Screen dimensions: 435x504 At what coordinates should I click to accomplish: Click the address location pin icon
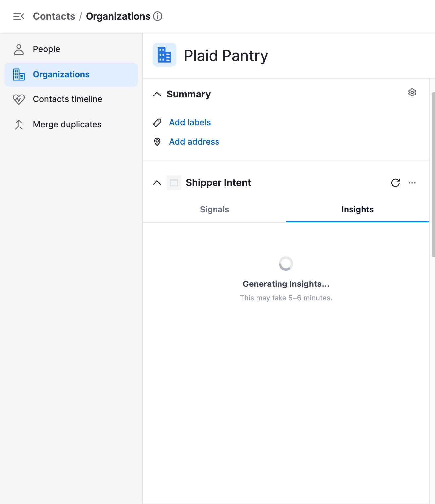click(157, 142)
